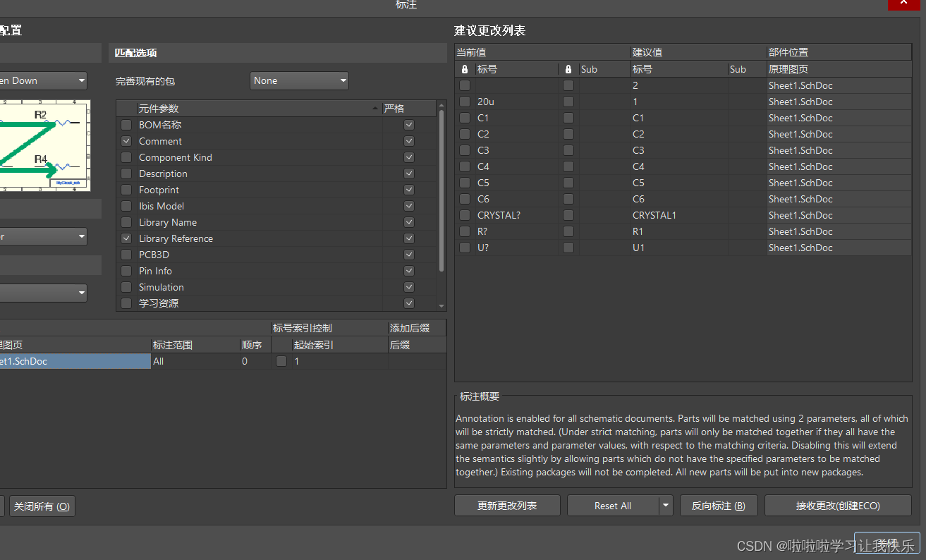Viewport: 926px width, 560px height.
Task: Enable the 学习资源 parameter checkbox
Action: 126,303
